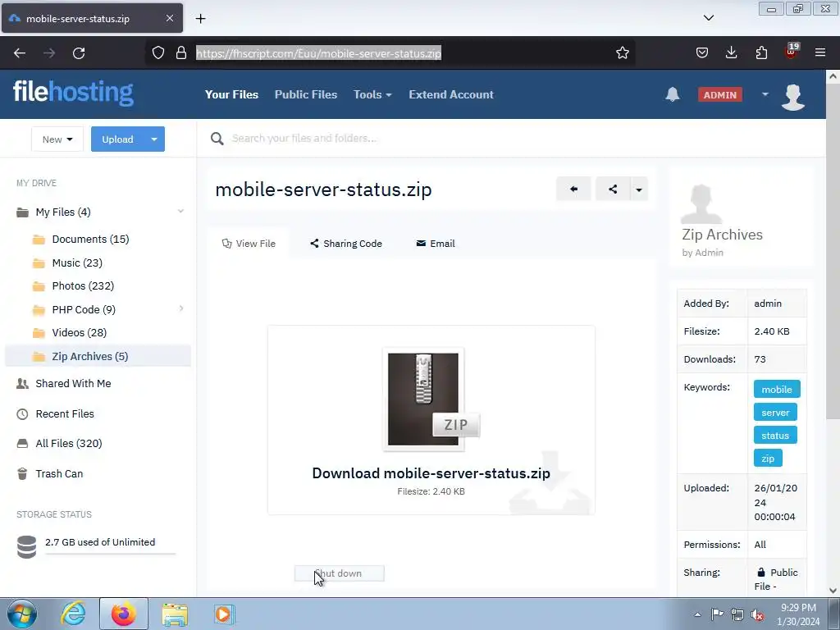This screenshot has width=840, height=630.
Task: Click the Firefox back navigation arrow
Action: (x=20, y=53)
